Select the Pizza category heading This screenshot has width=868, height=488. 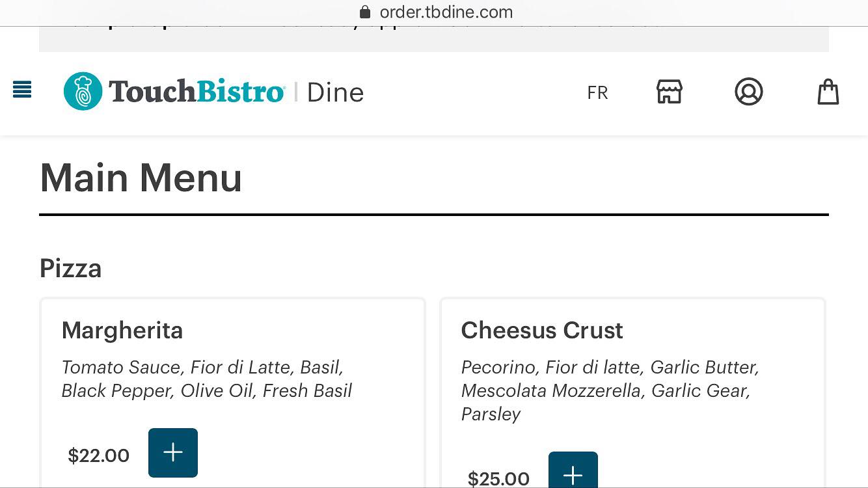pyautogui.click(x=70, y=268)
